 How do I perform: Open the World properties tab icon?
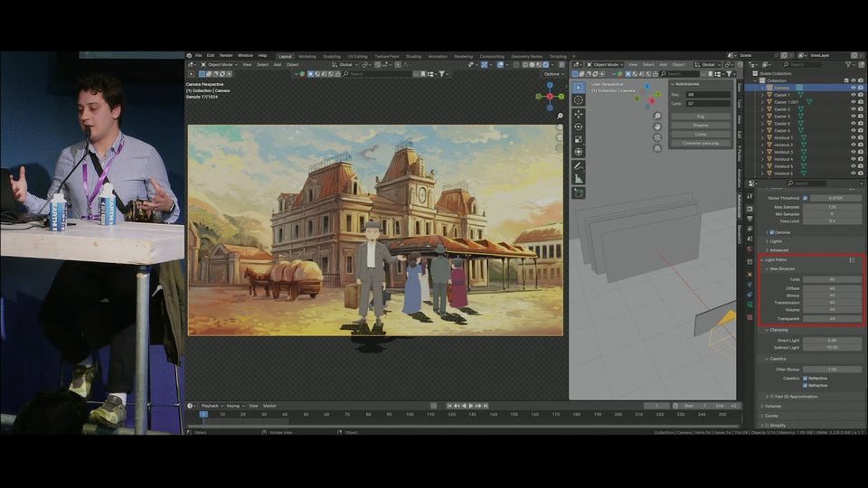point(750,249)
